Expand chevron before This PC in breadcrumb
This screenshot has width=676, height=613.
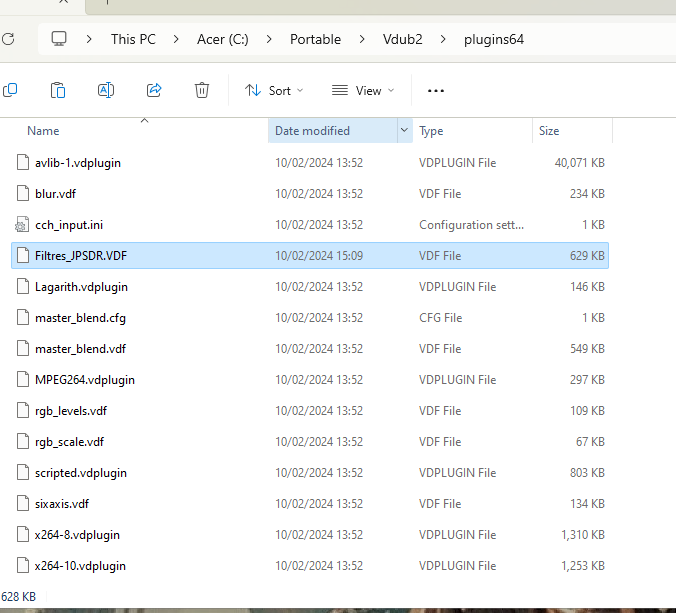[x=89, y=39]
